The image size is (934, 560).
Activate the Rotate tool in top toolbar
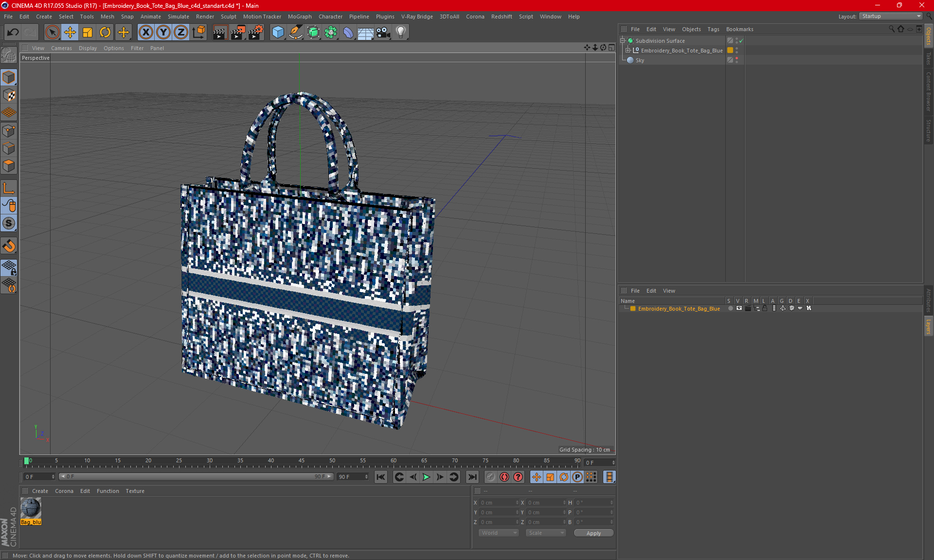pyautogui.click(x=105, y=33)
